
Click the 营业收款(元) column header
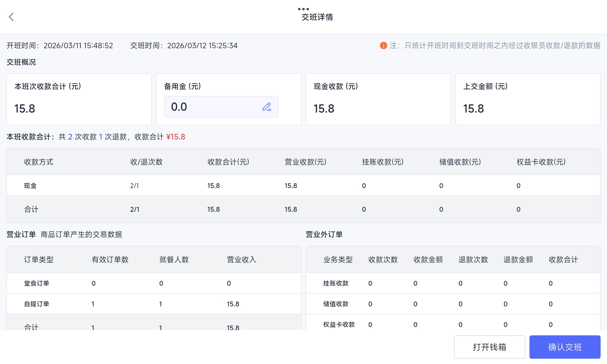point(305,162)
